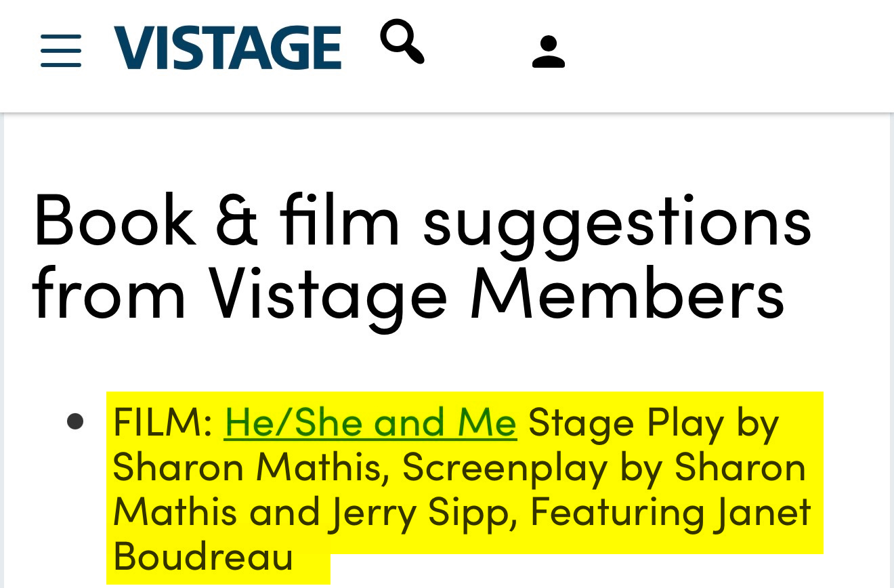Click the word from in the heading

108,293
